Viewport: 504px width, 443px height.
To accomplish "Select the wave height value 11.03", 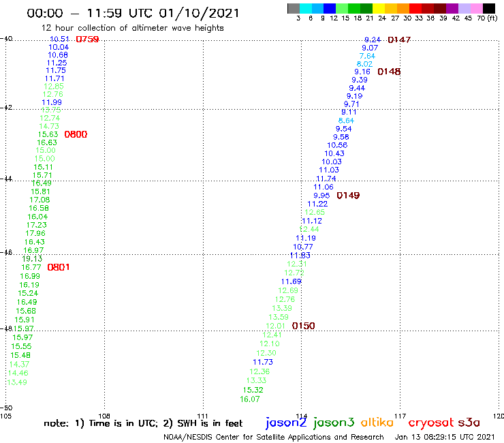I will 329,170.
